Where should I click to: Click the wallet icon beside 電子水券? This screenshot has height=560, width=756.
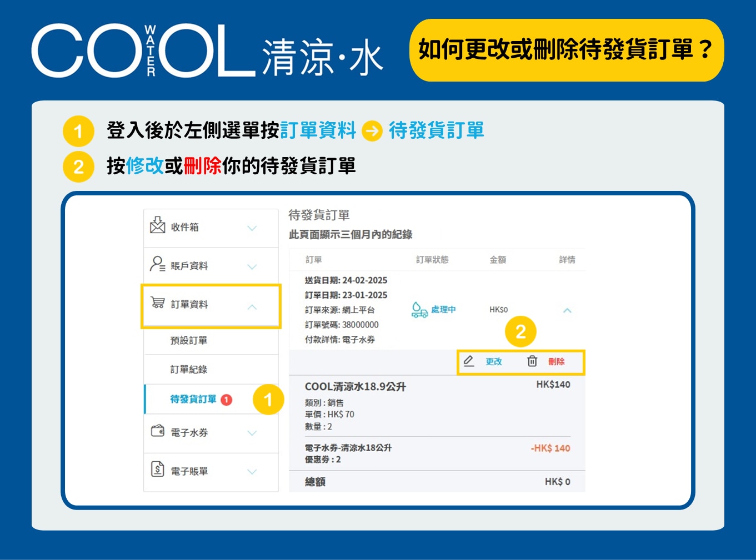click(158, 431)
